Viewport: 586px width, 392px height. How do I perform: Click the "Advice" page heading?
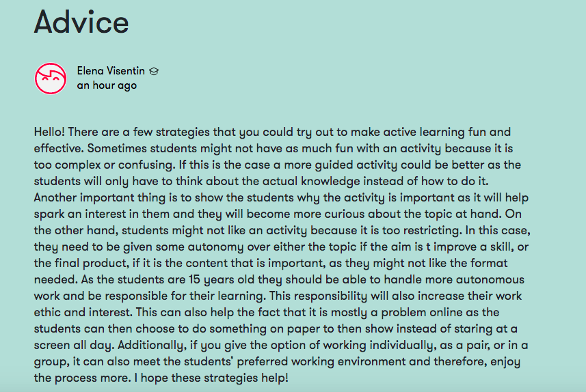pos(81,22)
